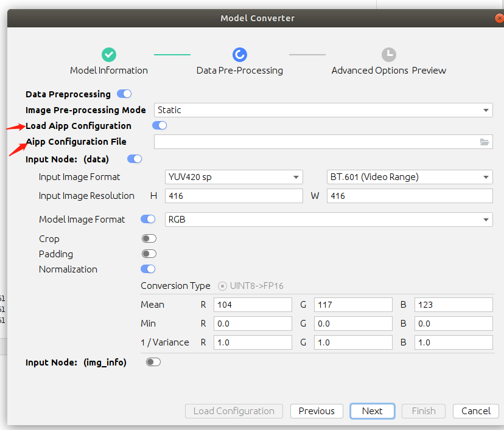Expand the YUV420 sp input format dropdown

click(234, 177)
